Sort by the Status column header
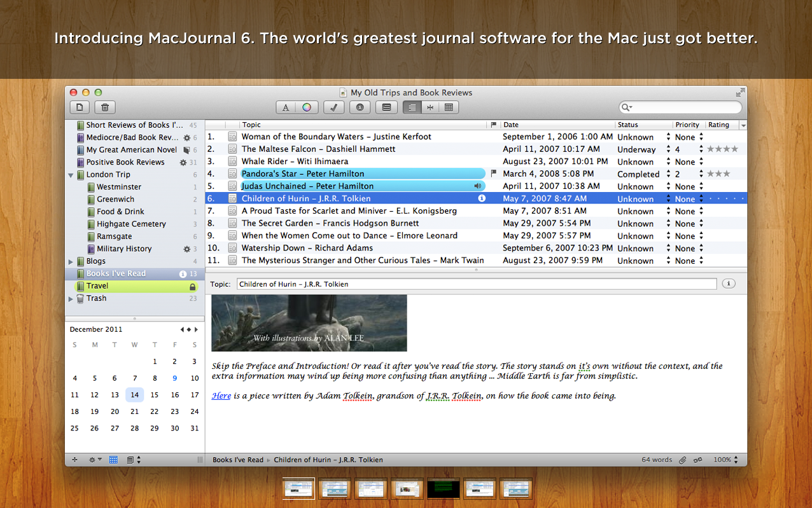812x508 pixels. pyautogui.click(x=644, y=125)
